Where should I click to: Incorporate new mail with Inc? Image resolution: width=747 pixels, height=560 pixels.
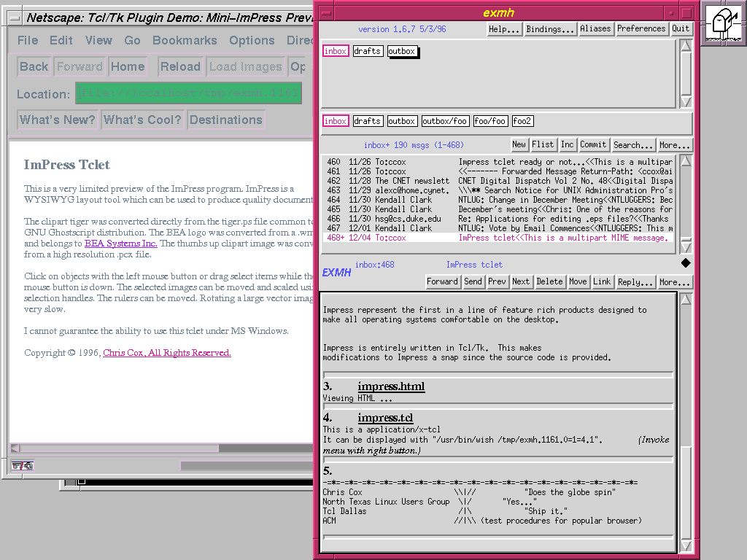[x=567, y=144]
